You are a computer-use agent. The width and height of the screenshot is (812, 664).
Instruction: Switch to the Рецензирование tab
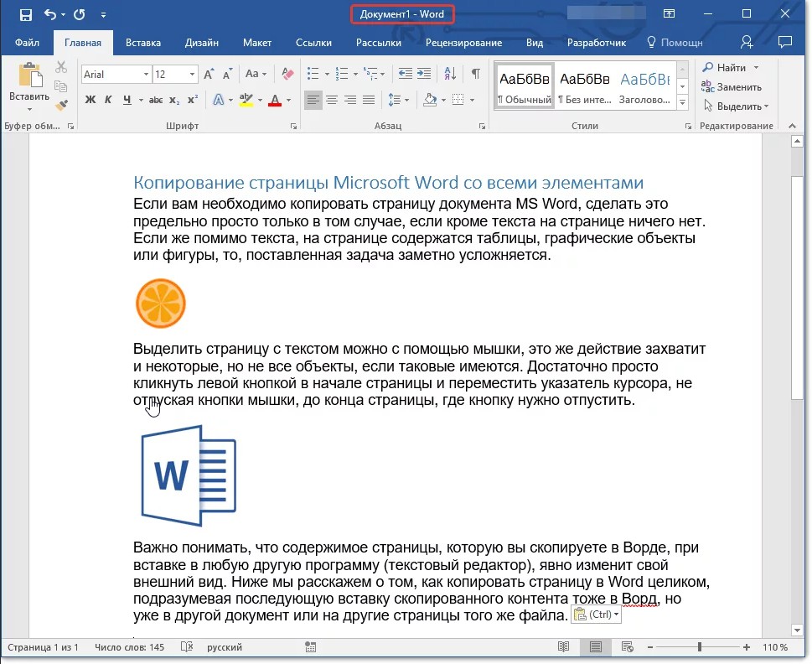tap(463, 43)
